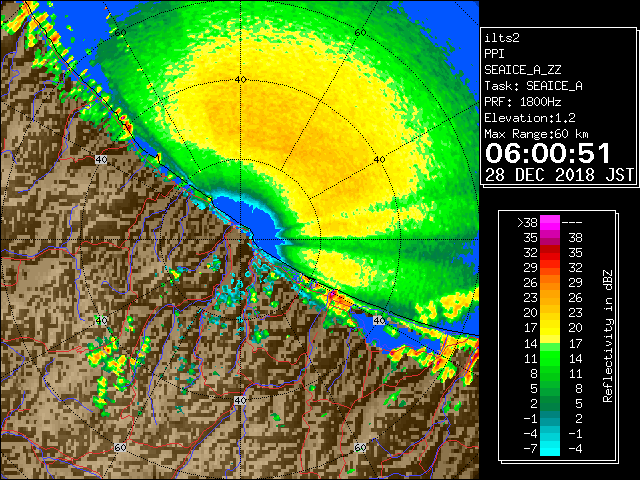Click the '60' ring label in northwest sector
The width and height of the screenshot is (640, 480).
coord(120,33)
